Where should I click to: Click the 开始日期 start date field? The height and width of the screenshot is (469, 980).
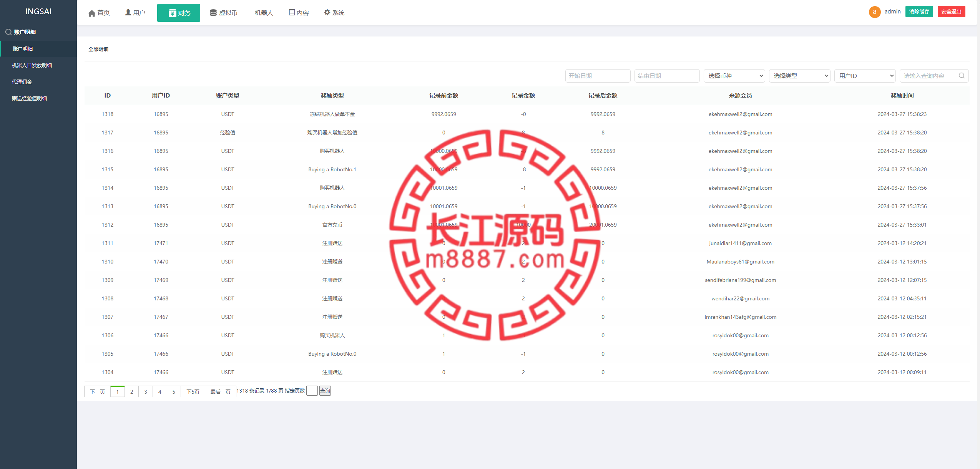point(598,76)
